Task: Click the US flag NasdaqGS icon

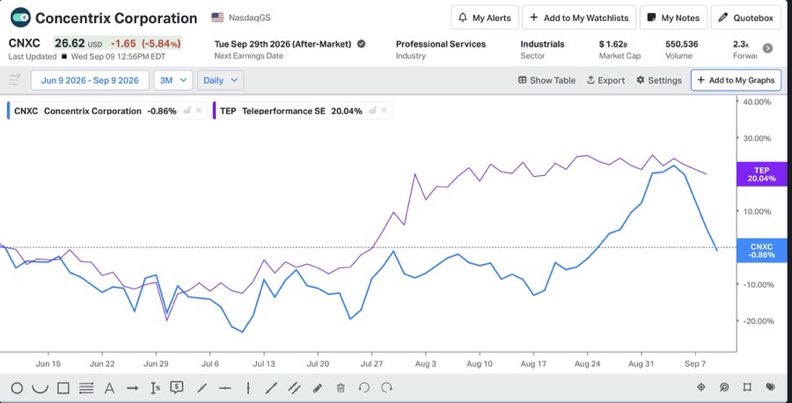Action: click(x=217, y=18)
